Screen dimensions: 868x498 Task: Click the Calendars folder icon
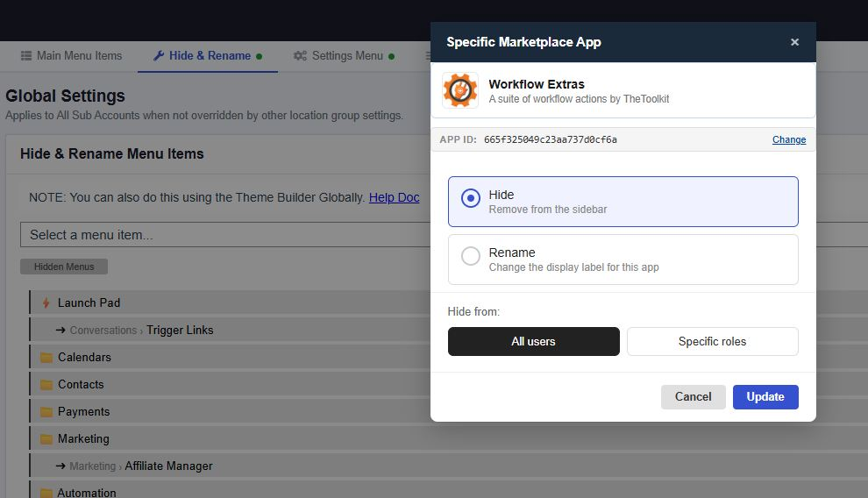pyautogui.click(x=46, y=358)
